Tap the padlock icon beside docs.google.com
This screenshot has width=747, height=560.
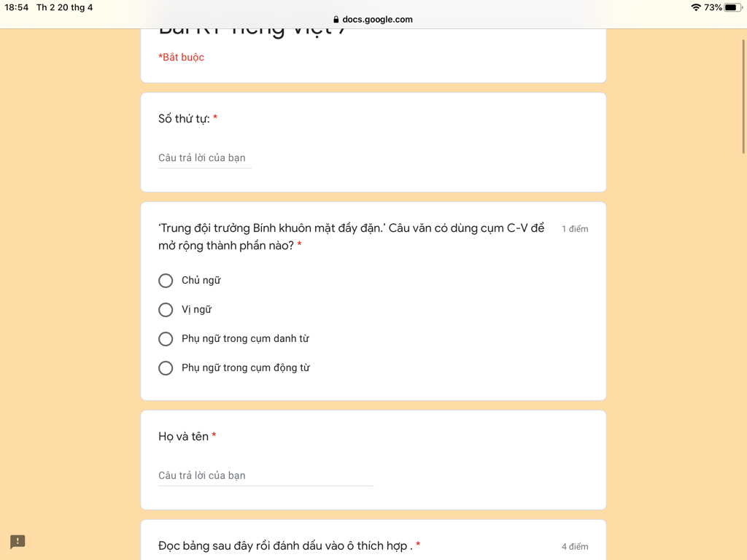[336, 20]
